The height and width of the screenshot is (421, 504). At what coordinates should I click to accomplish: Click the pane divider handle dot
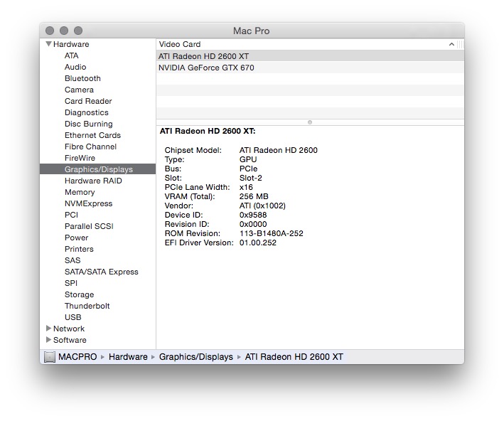point(310,122)
